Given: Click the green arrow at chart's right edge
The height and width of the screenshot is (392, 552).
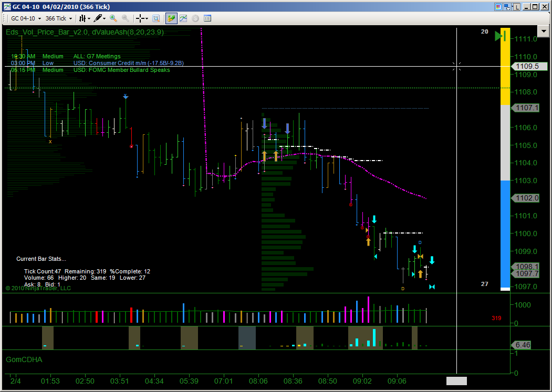Looking at the screenshot, I should coord(500,36).
